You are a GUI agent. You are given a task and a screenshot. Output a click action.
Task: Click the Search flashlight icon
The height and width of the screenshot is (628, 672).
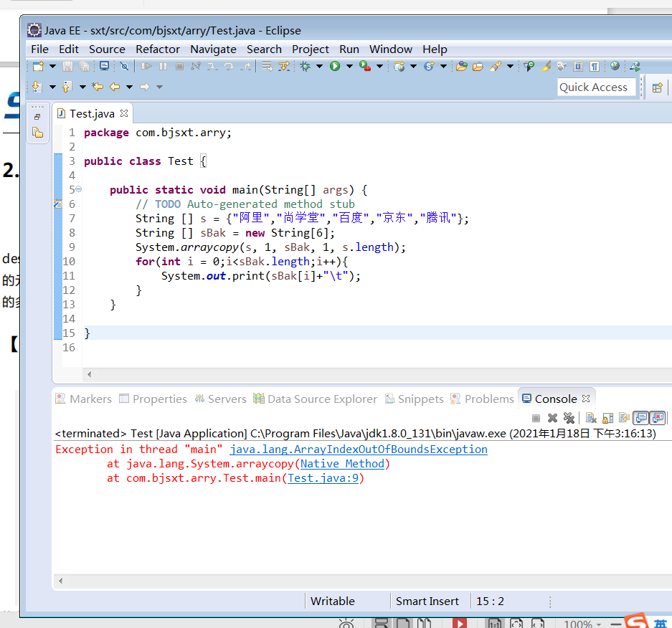click(x=496, y=67)
